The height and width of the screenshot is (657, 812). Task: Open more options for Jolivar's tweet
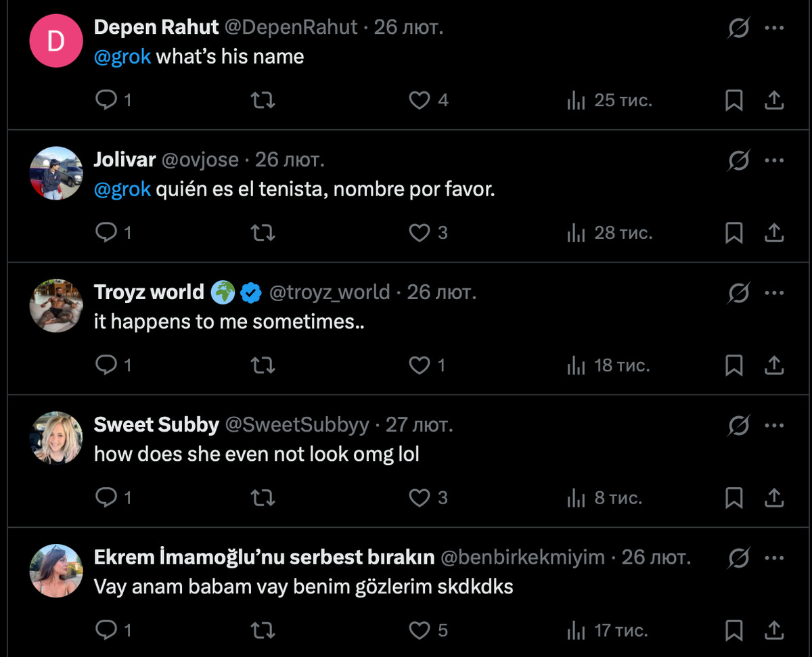point(773,160)
